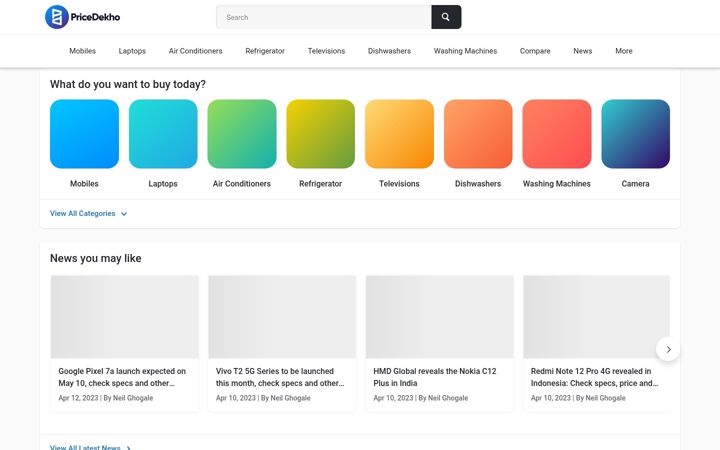
Task: Click the Mobiles label under tile
Action: [84, 184]
